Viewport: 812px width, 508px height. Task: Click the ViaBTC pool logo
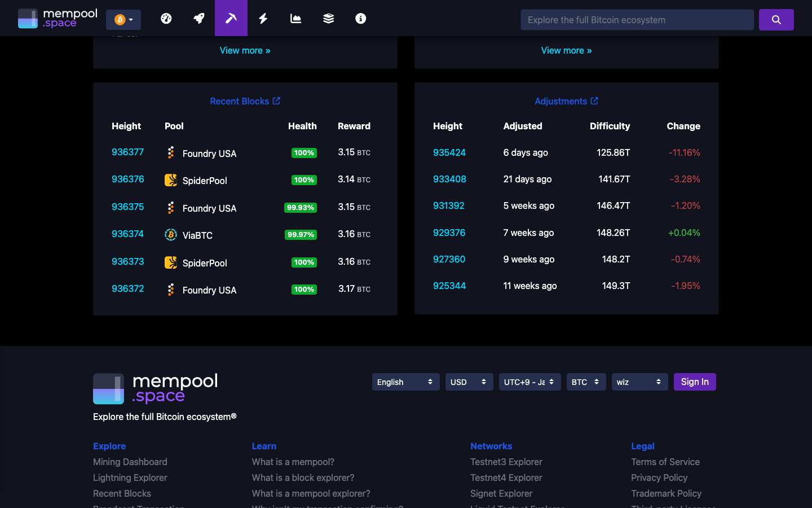pos(170,235)
